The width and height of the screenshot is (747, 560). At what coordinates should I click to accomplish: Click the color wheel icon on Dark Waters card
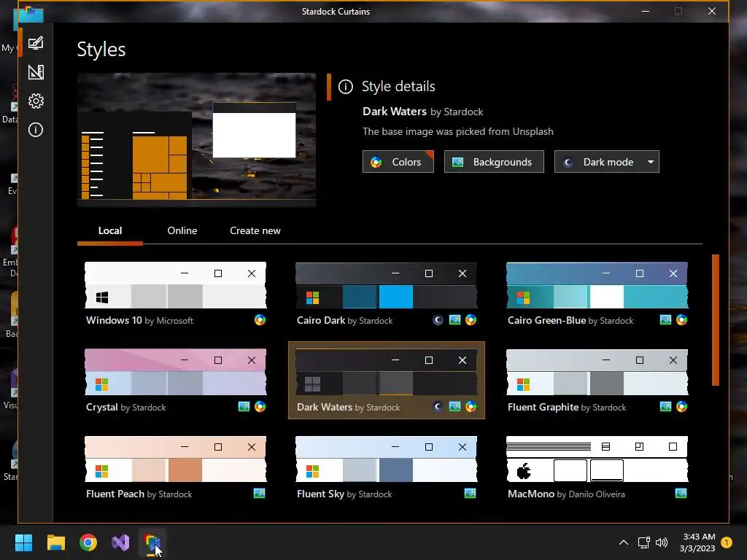471,407
